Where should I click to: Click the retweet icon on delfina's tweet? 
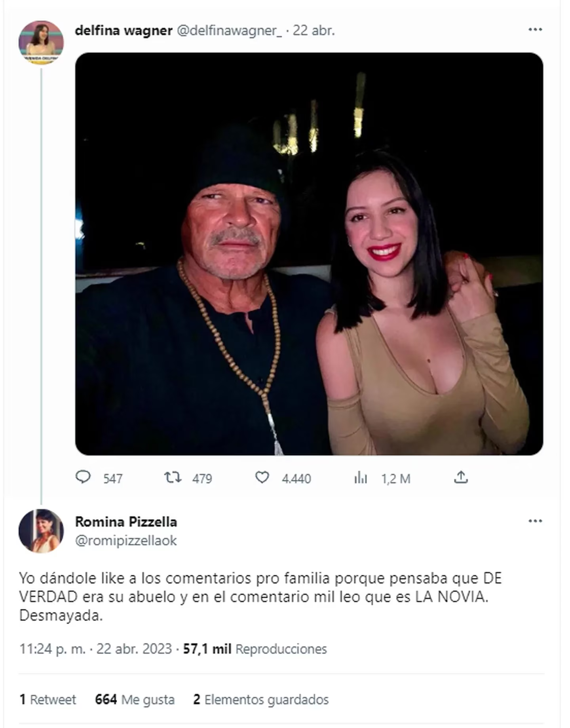[173, 477]
